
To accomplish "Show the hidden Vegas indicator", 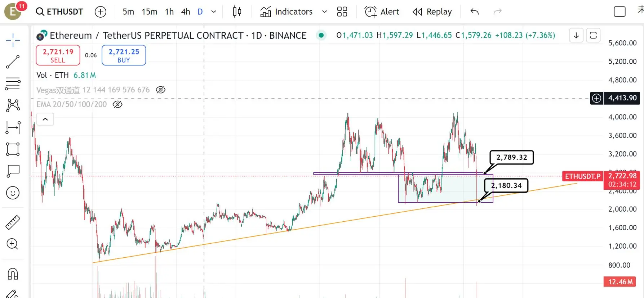I will point(161,90).
